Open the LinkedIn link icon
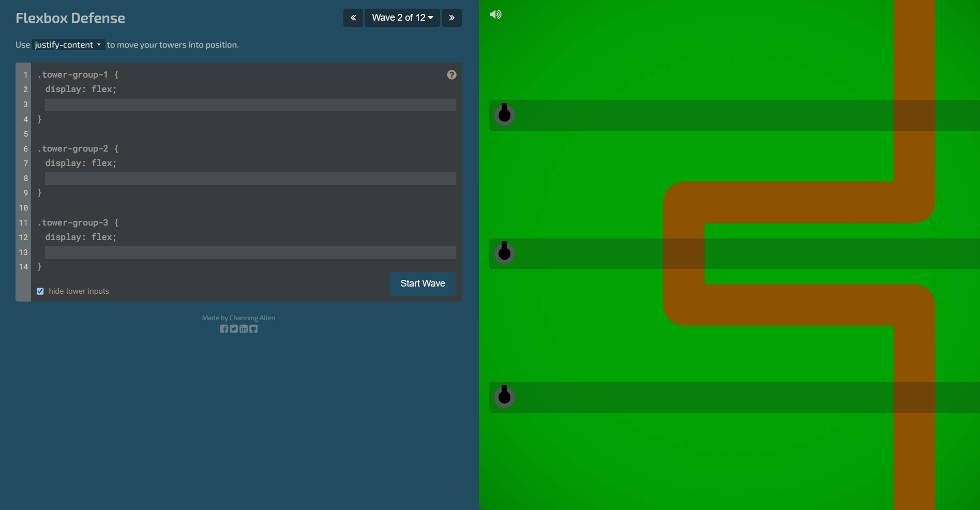 tap(244, 329)
